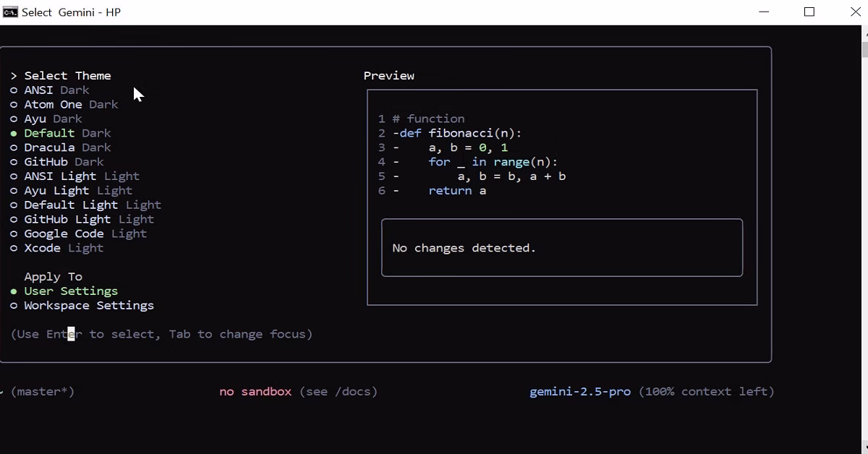Click the '# function' comment line
868x454 pixels.
[428, 119]
